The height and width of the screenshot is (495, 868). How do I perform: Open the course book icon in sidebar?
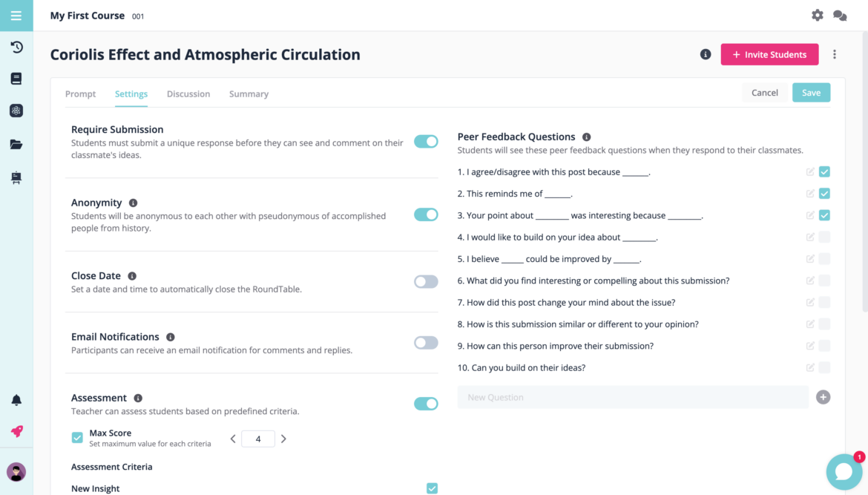tap(16, 78)
